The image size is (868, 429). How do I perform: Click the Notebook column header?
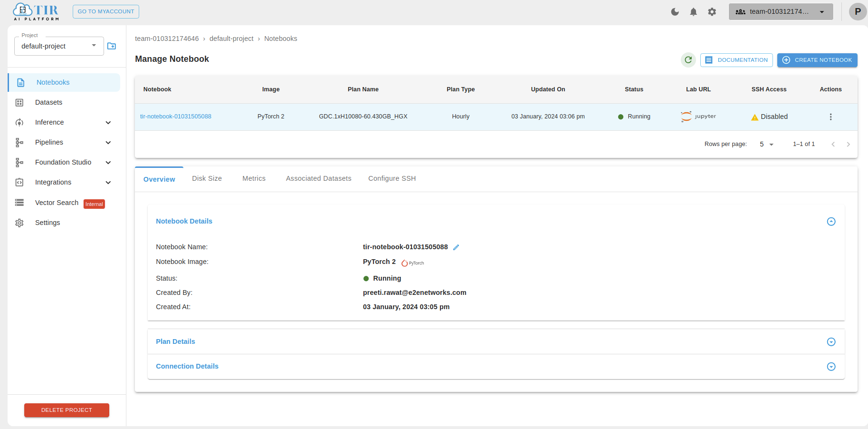tap(157, 89)
